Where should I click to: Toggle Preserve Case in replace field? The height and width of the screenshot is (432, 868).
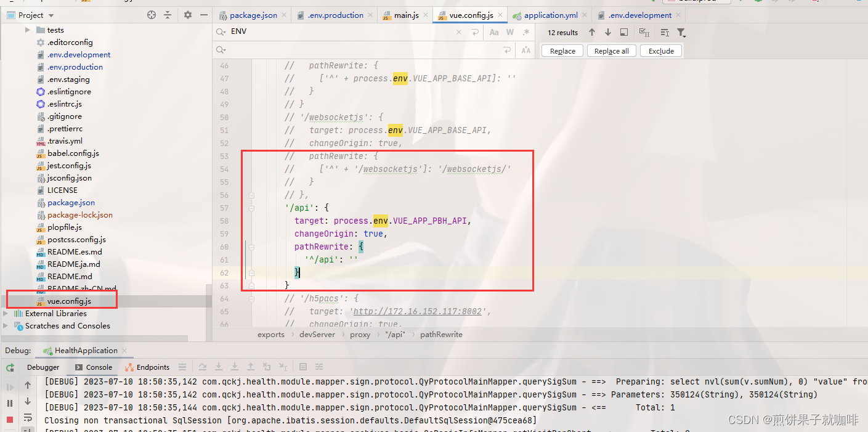[526, 51]
